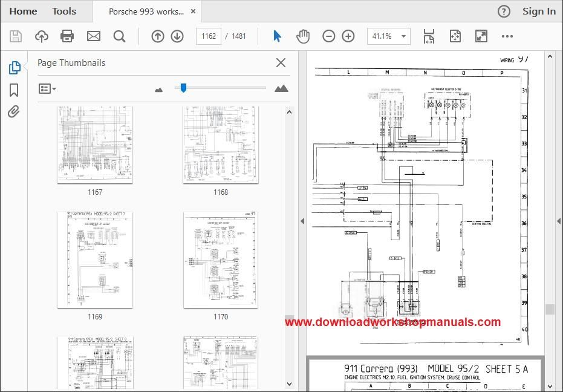563x392 pixels.
Task: Print the document with printer icon
Action: point(67,36)
